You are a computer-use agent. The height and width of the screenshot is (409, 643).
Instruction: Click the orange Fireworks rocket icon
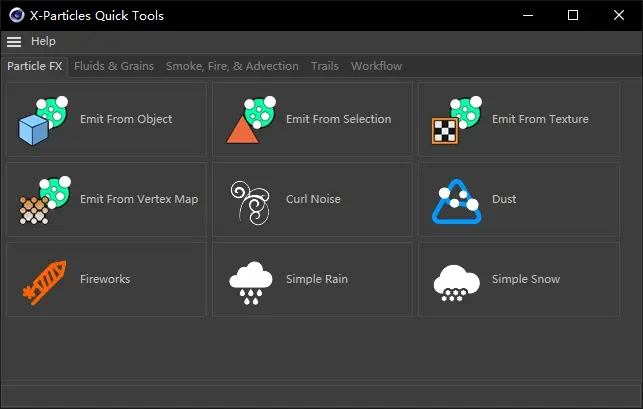[43, 280]
